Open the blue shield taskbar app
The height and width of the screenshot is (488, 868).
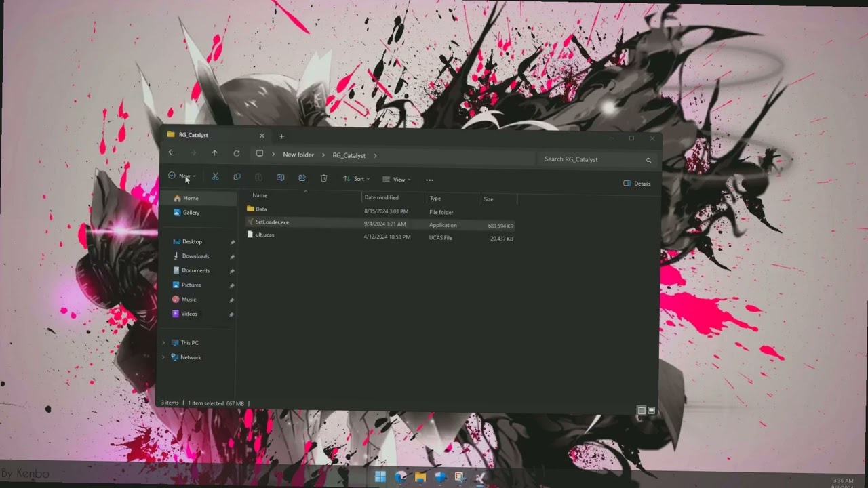click(x=441, y=477)
